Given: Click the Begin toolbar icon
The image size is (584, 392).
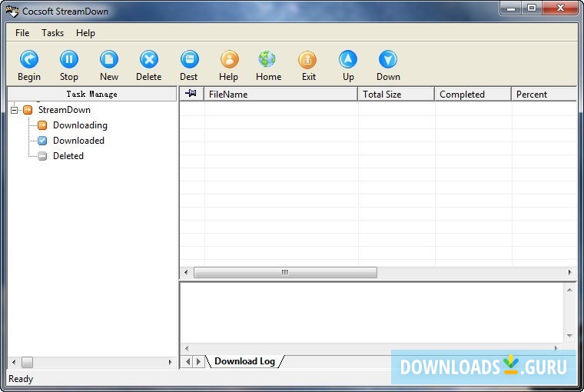Looking at the screenshot, I should tap(29, 59).
